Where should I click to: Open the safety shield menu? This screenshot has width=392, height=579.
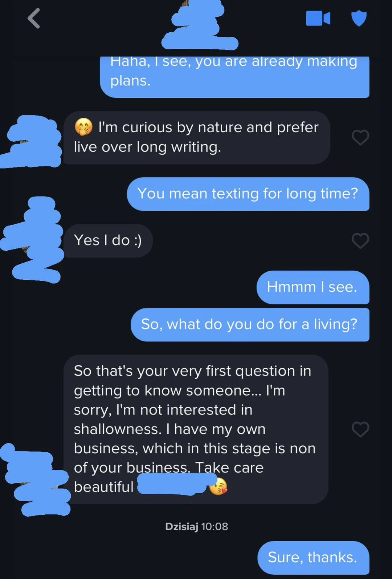click(x=359, y=17)
